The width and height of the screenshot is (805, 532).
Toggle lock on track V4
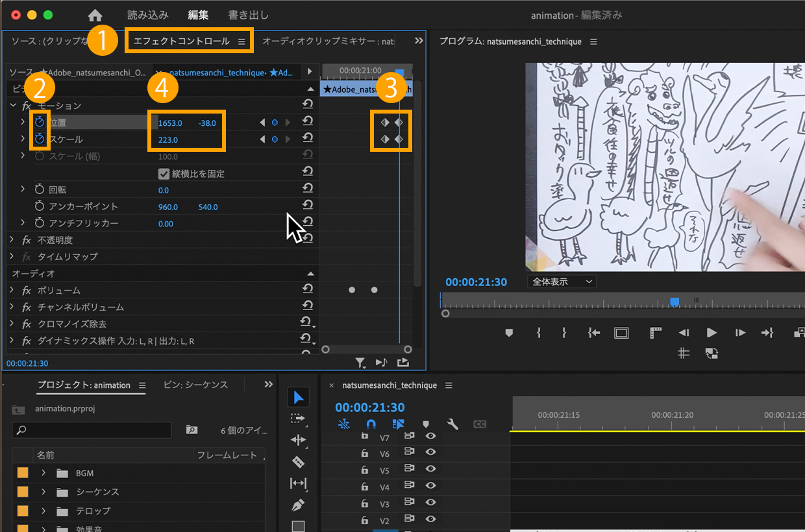coord(365,487)
